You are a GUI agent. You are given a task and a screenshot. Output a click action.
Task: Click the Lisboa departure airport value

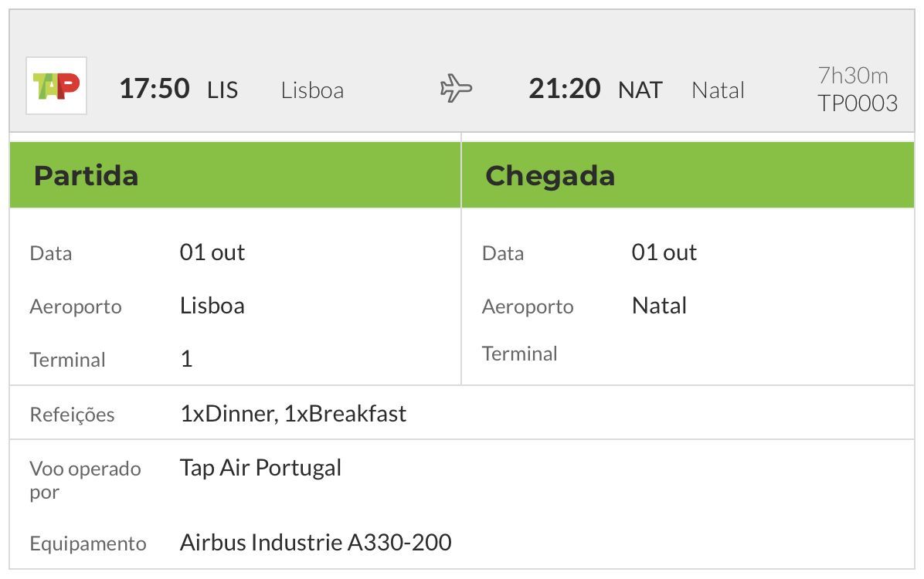point(212,306)
